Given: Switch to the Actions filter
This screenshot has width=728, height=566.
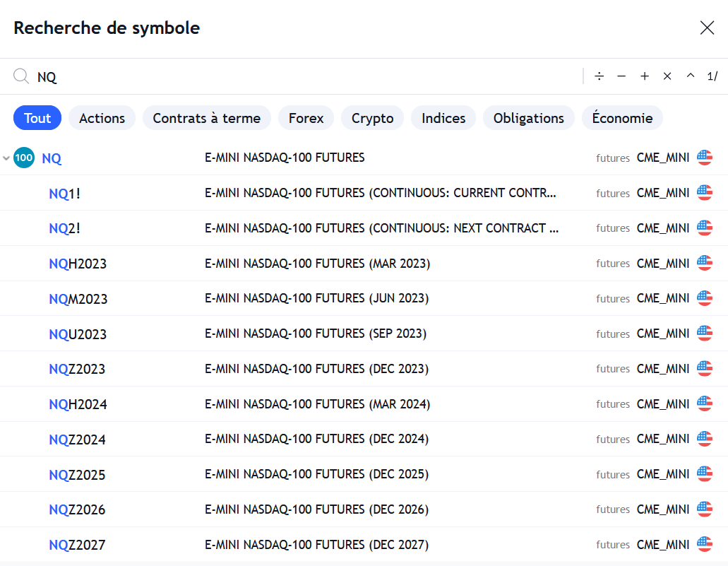Looking at the screenshot, I should coord(102,118).
